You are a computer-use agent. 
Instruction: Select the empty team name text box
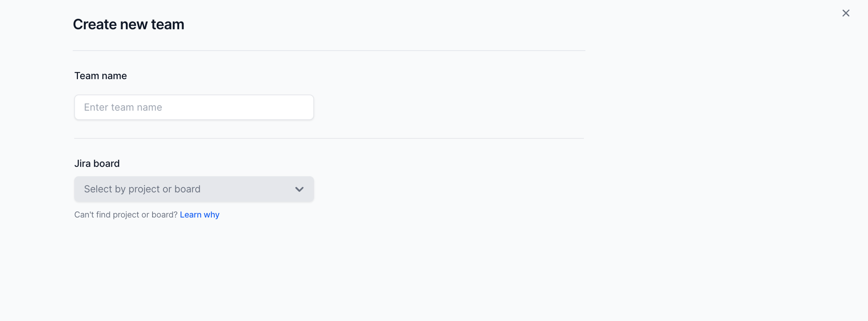[194, 107]
